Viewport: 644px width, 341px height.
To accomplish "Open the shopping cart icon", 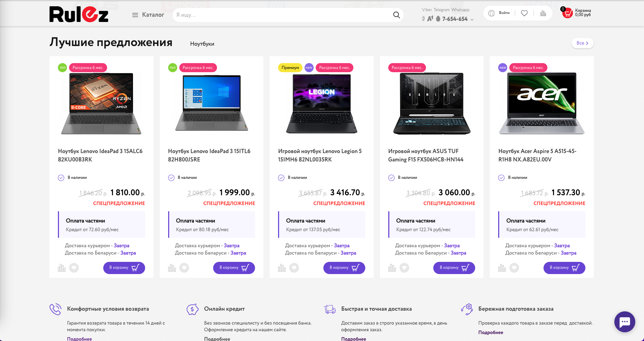I will click(567, 13).
